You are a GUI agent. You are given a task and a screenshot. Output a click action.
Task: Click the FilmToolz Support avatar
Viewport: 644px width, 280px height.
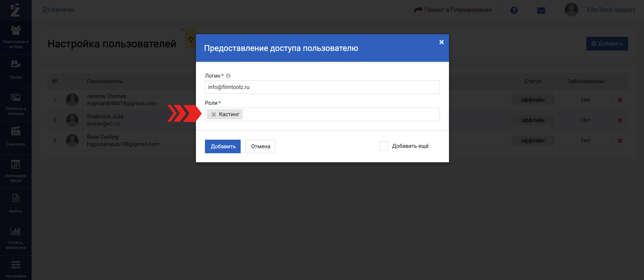coord(571,10)
